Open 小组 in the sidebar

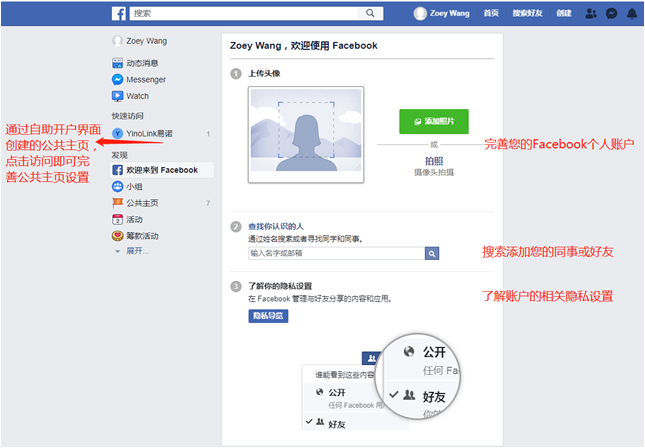[x=134, y=186]
